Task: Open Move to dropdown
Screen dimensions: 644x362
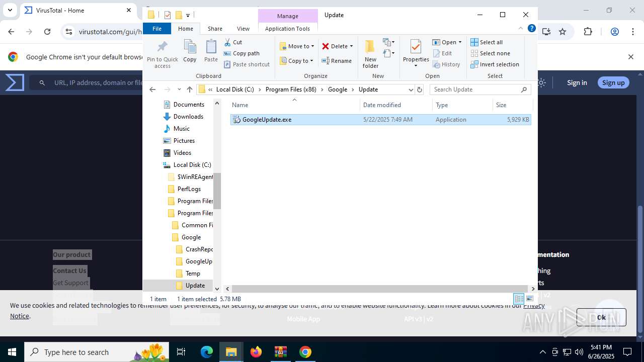Action: 297,46
